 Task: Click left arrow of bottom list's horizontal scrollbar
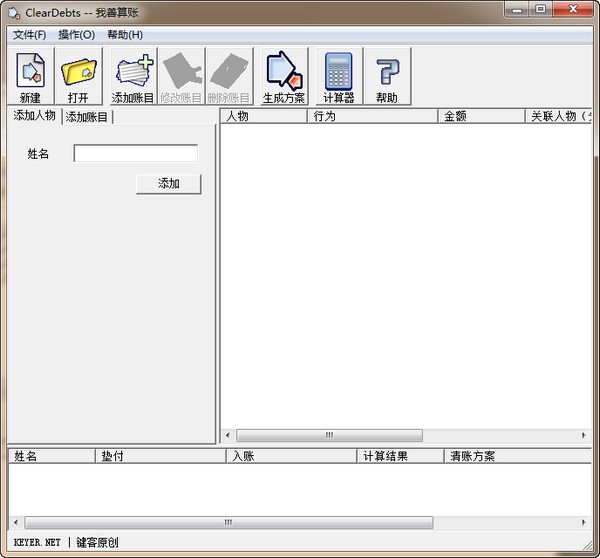tap(15, 522)
